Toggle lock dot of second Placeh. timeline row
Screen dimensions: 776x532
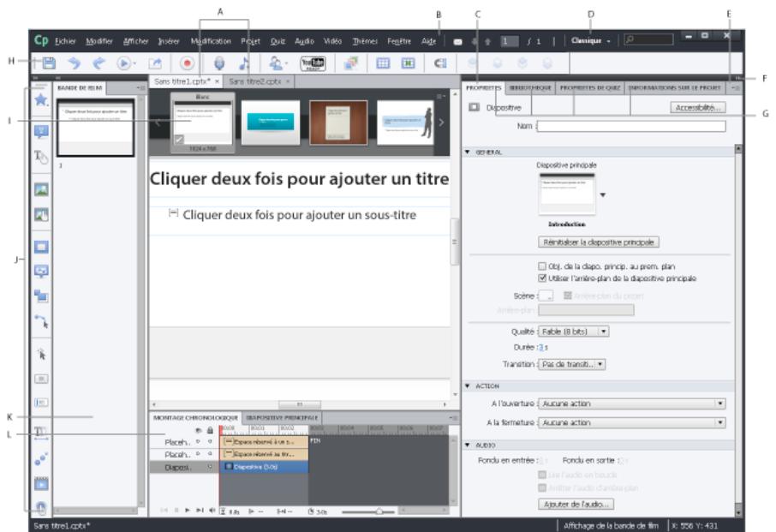click(x=211, y=454)
